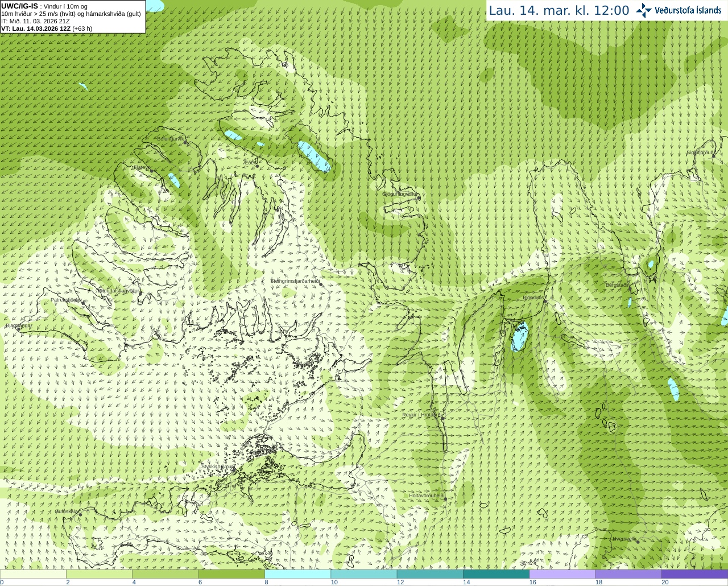728x586 pixels.
Task: Pick the teal 12–14 m/s legend swatch
Action: coord(430,574)
